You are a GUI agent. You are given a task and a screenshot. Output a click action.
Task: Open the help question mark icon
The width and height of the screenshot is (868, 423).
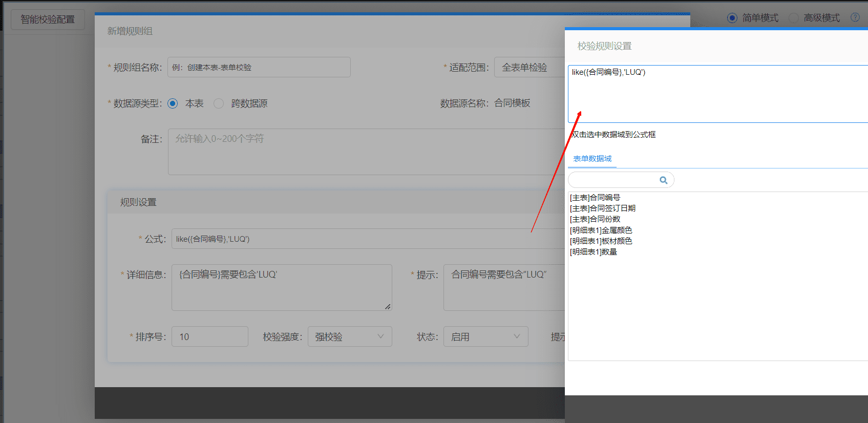tap(855, 17)
